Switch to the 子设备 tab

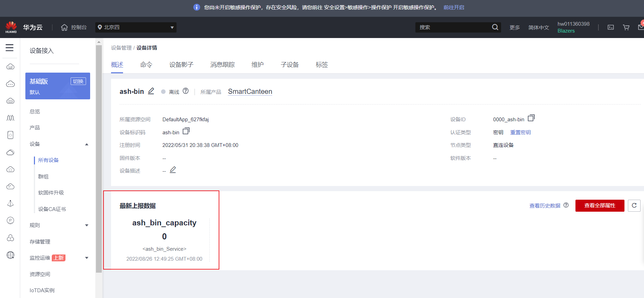tap(290, 65)
